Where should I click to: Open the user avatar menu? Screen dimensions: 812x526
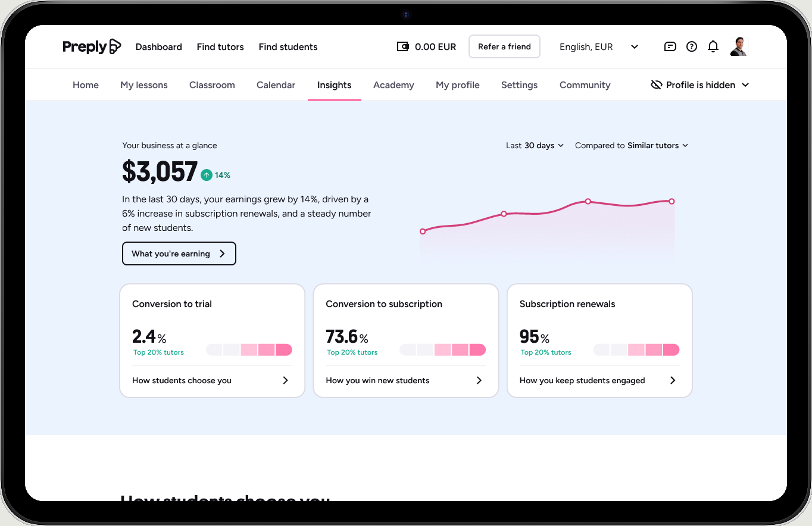pos(738,46)
